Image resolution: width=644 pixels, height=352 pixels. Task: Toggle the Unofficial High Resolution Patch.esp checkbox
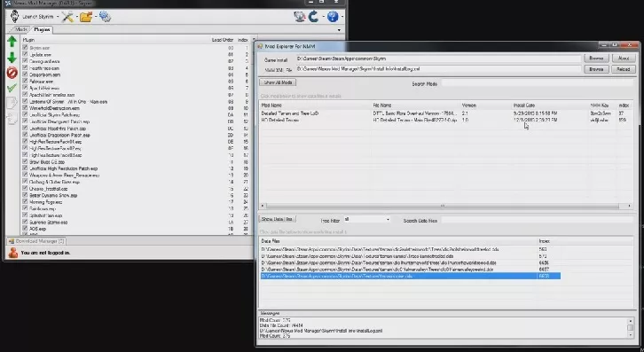pos(25,168)
